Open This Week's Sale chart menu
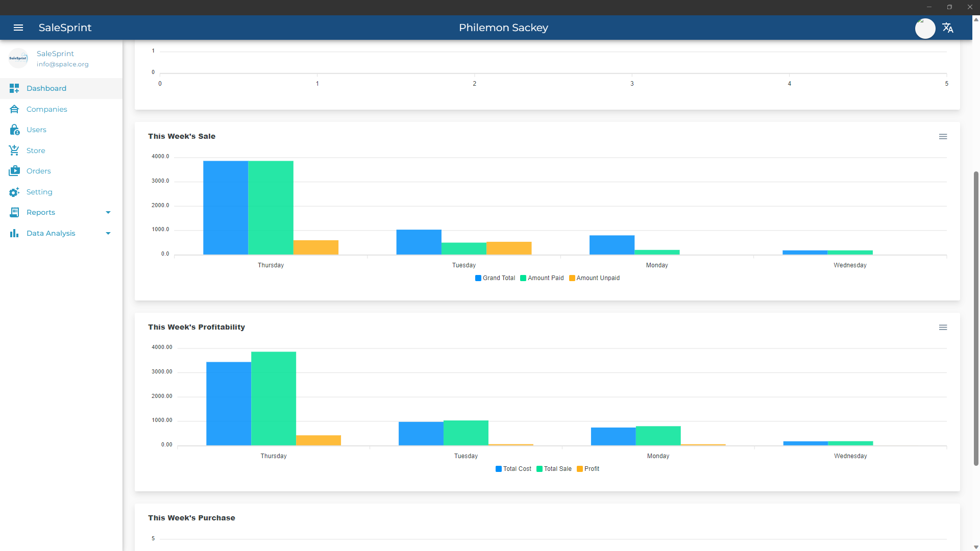The image size is (980, 551). pyautogui.click(x=943, y=137)
